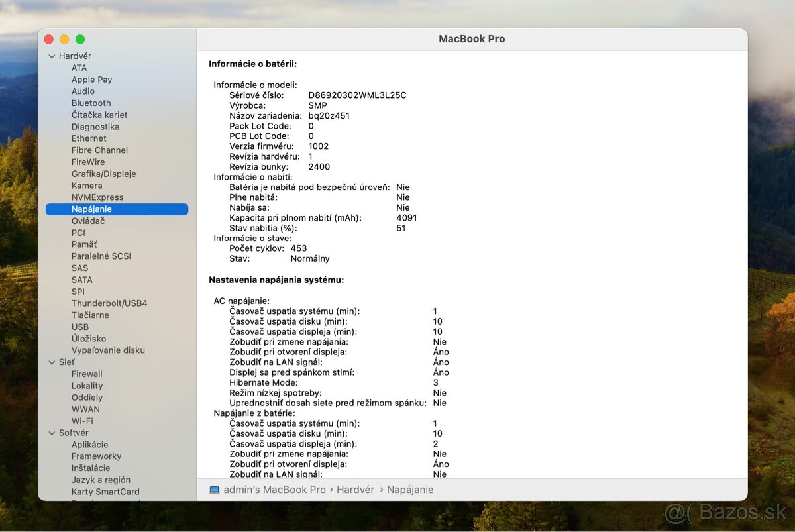
Task: Select Aplikácie under Softvér
Action: coord(89,445)
